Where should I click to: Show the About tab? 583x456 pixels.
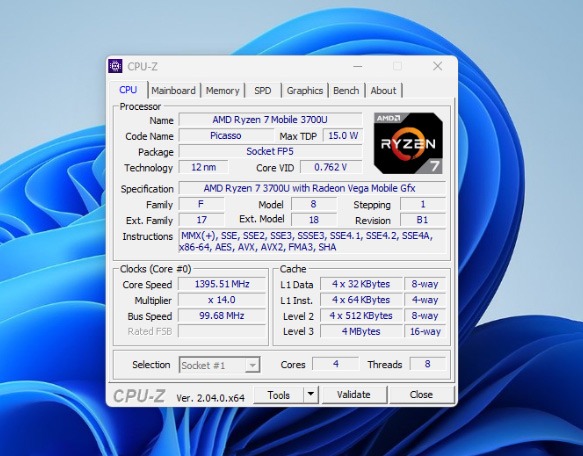coord(383,90)
